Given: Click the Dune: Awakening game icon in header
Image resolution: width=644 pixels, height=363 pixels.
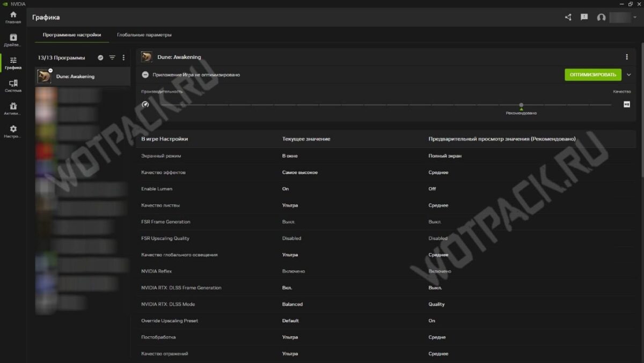Looking at the screenshot, I should tap(147, 57).
